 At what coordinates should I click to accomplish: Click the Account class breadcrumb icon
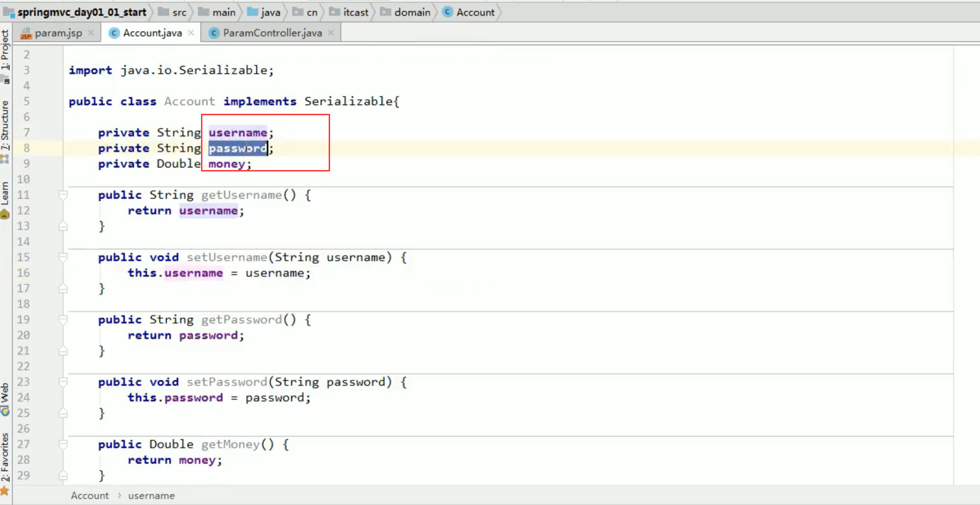click(448, 12)
